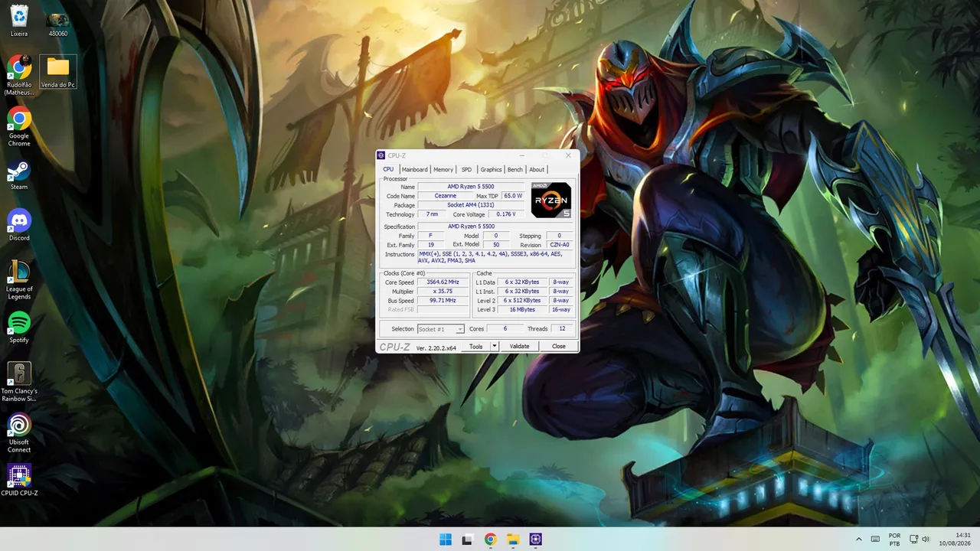Viewport: 980px width, 551px height.
Task: Open the Steam desktop shortcut
Action: [x=19, y=175]
